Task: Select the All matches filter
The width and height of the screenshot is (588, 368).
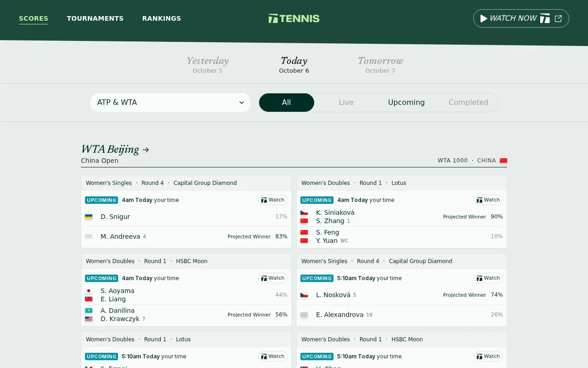Action: pos(287,103)
